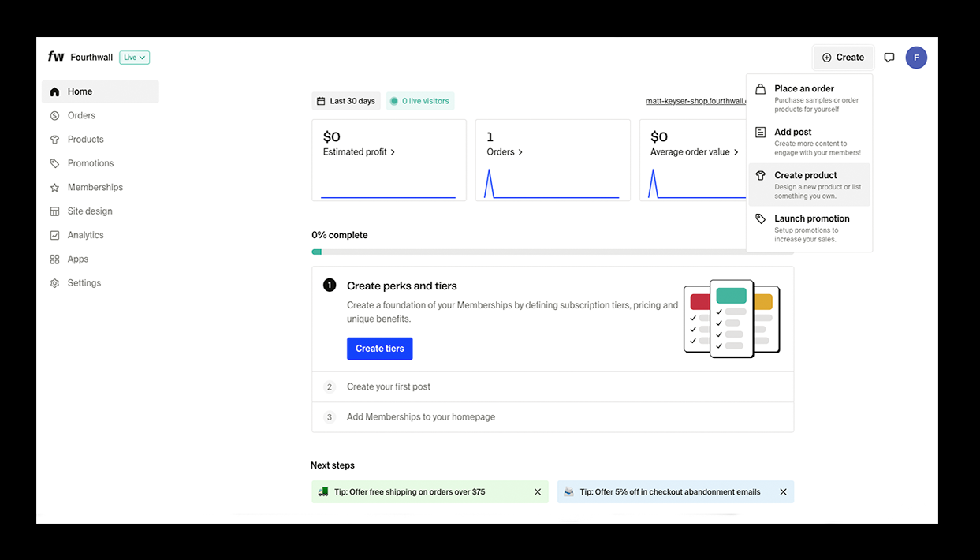Open Settings in the sidebar

click(x=84, y=283)
